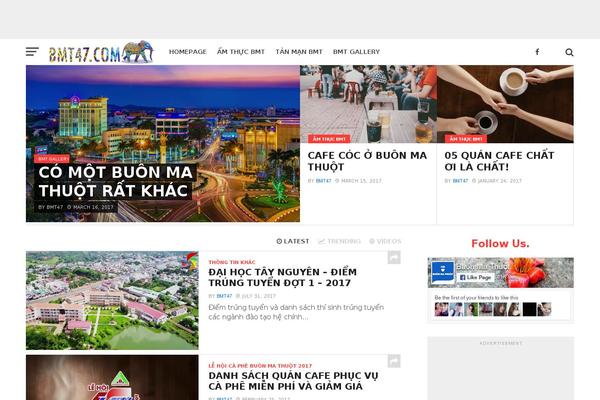600x400 pixels.
Task: Open BMT Gallery menu
Action: (356, 52)
